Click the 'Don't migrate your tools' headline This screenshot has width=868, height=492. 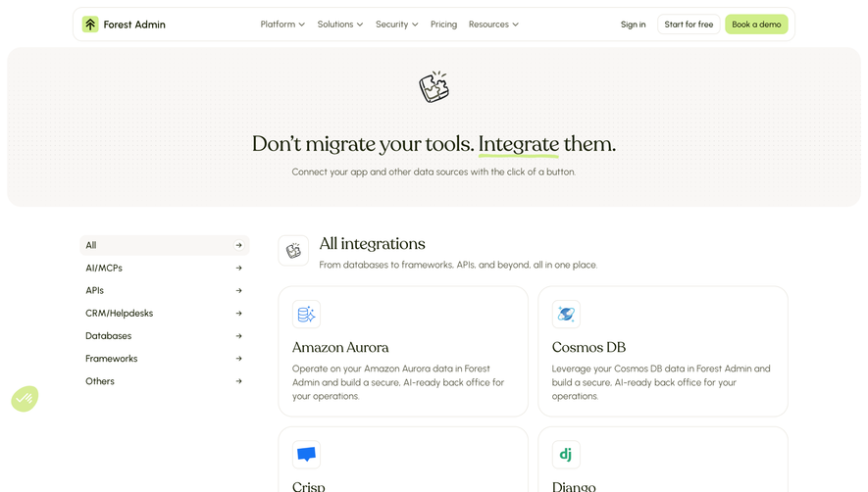click(434, 144)
